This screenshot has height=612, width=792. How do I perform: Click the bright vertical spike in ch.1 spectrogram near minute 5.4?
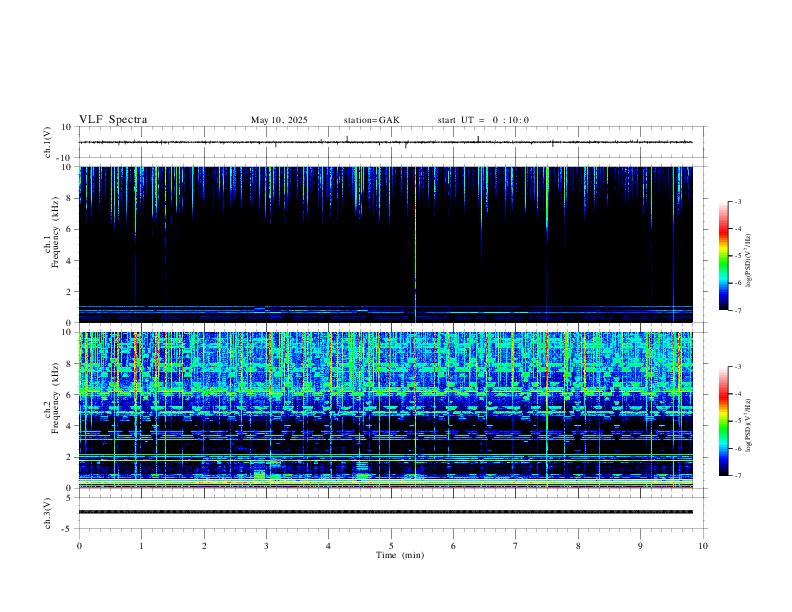(415, 244)
